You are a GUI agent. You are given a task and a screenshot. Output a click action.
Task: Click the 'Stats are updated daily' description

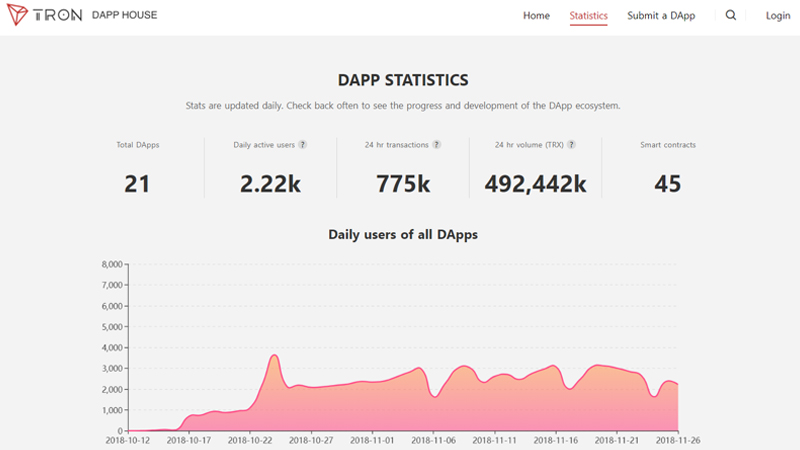tap(403, 106)
